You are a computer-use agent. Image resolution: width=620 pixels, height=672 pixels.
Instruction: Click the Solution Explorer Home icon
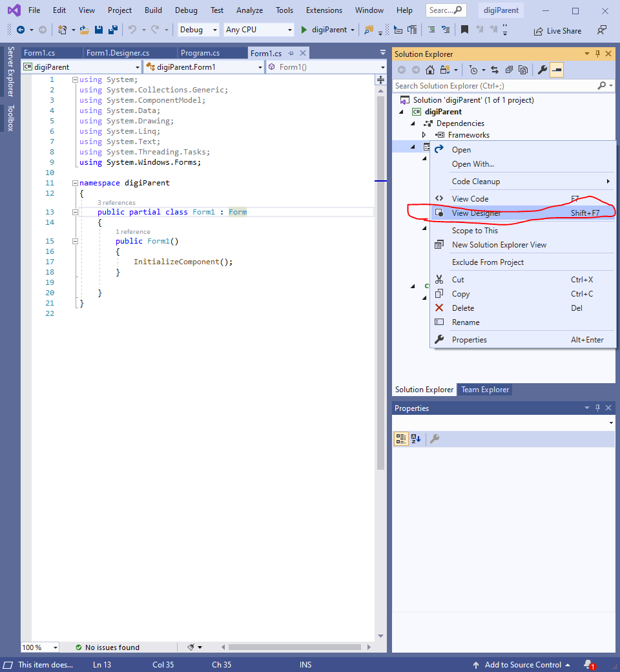point(429,70)
